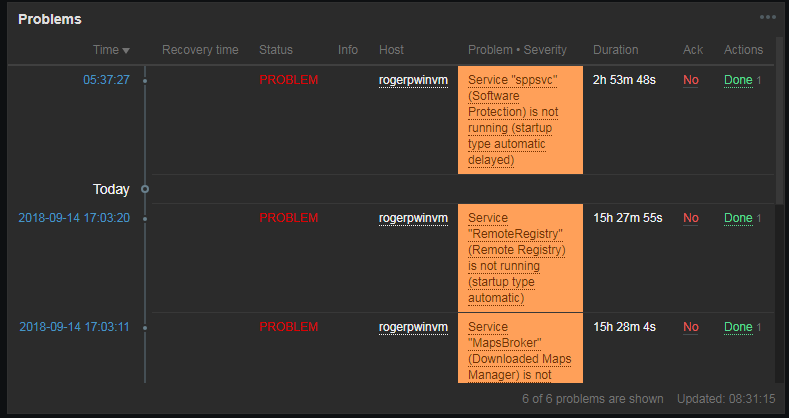Acknowledge the RemoteRegistry problem via No link
This screenshot has width=789, height=418.
click(x=690, y=218)
